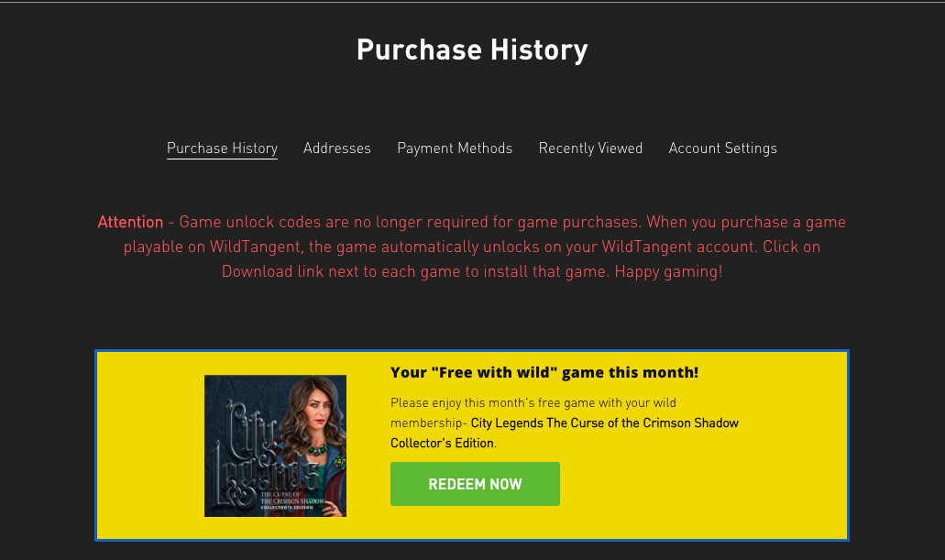Click the woman's portrait on the game cover
The width and height of the screenshot is (945, 560).
pos(313,422)
